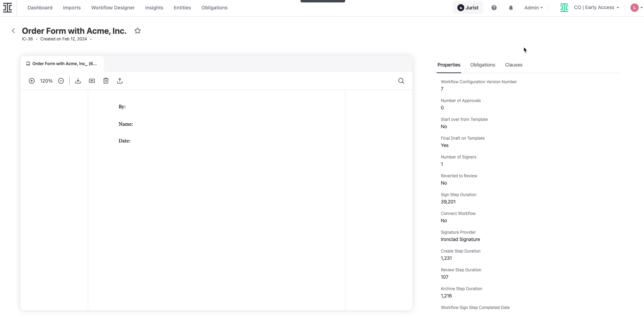
Task: Open the Jurist assistant
Action: coord(468,8)
